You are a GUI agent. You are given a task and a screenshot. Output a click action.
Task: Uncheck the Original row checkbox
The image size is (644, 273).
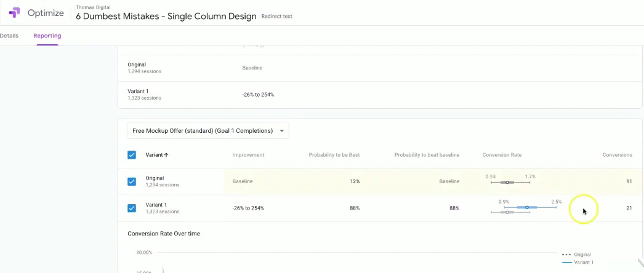pos(131,181)
